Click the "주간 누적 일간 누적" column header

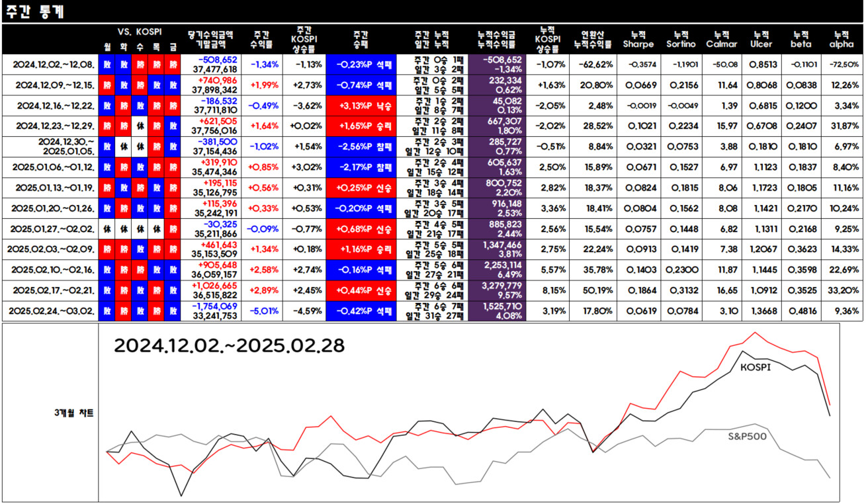(x=431, y=40)
